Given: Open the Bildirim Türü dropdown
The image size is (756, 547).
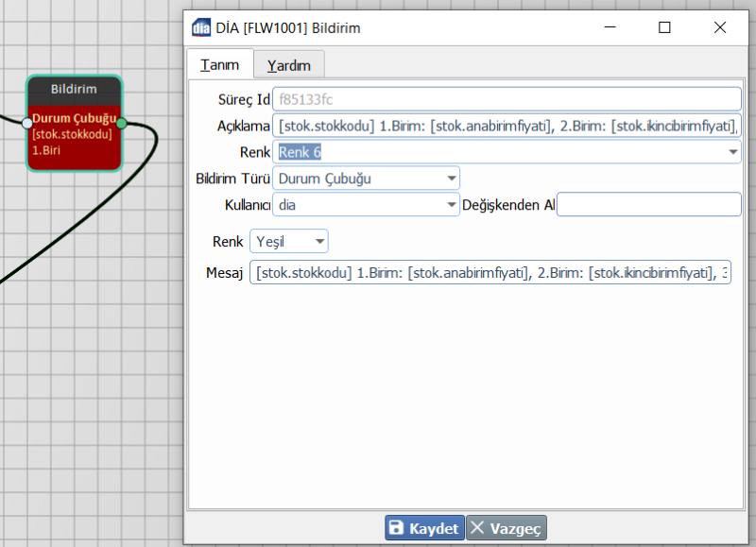Looking at the screenshot, I should (451, 178).
